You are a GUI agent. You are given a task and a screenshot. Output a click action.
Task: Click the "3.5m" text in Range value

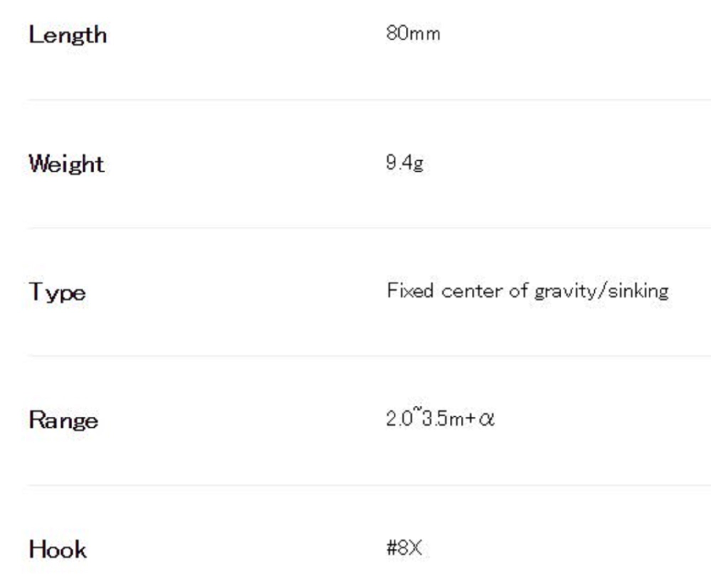click(x=442, y=419)
